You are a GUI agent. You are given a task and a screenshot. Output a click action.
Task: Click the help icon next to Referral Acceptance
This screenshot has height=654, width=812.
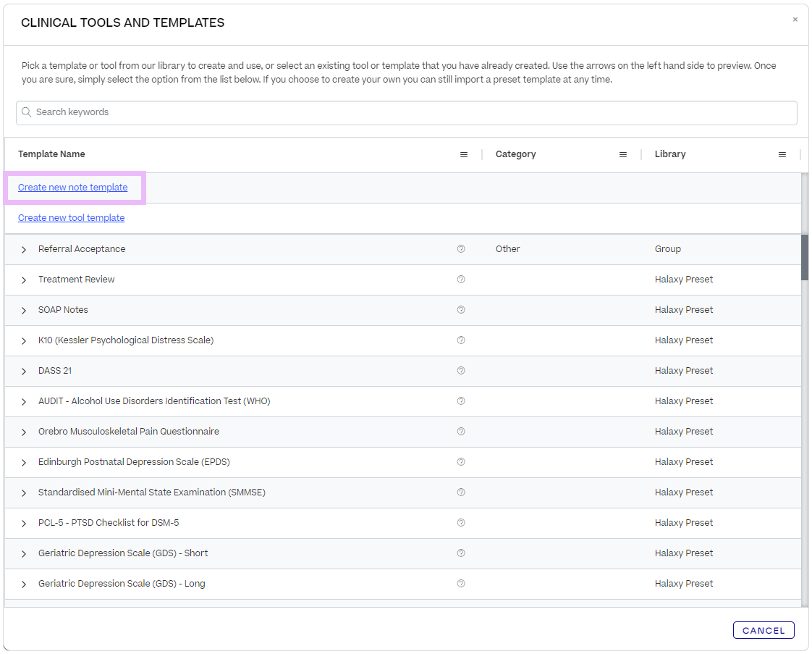pyautogui.click(x=461, y=248)
